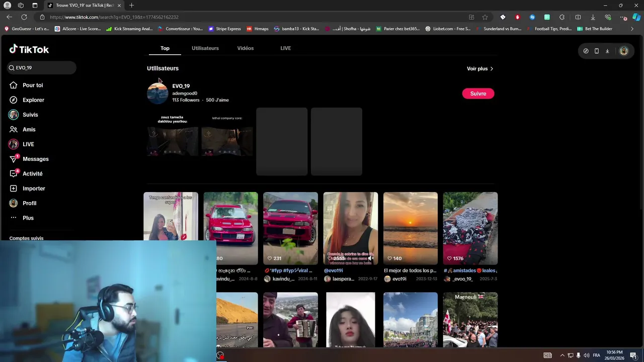Viewport: 644px width, 362px height.
Task: Open the Marneuli video thumbnail
Action: [x=470, y=320]
